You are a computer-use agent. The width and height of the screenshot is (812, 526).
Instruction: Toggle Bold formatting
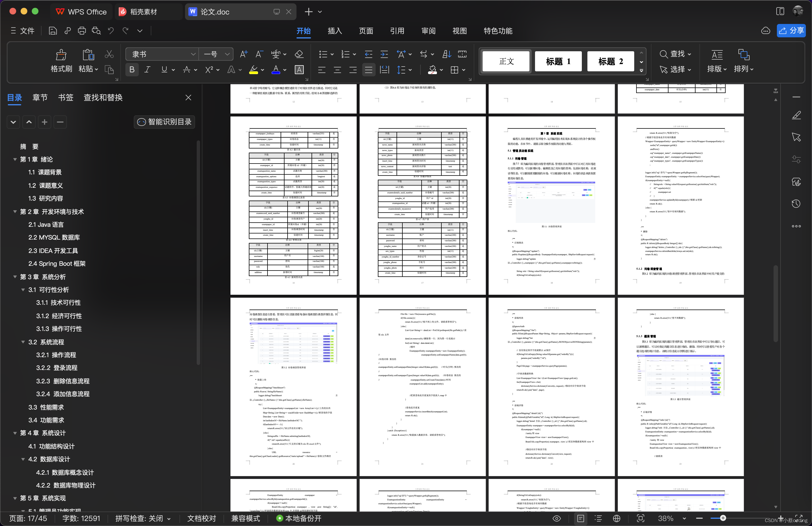pos(132,70)
